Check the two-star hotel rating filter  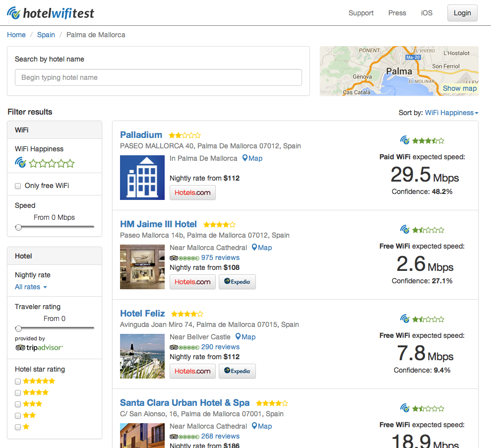point(18,416)
